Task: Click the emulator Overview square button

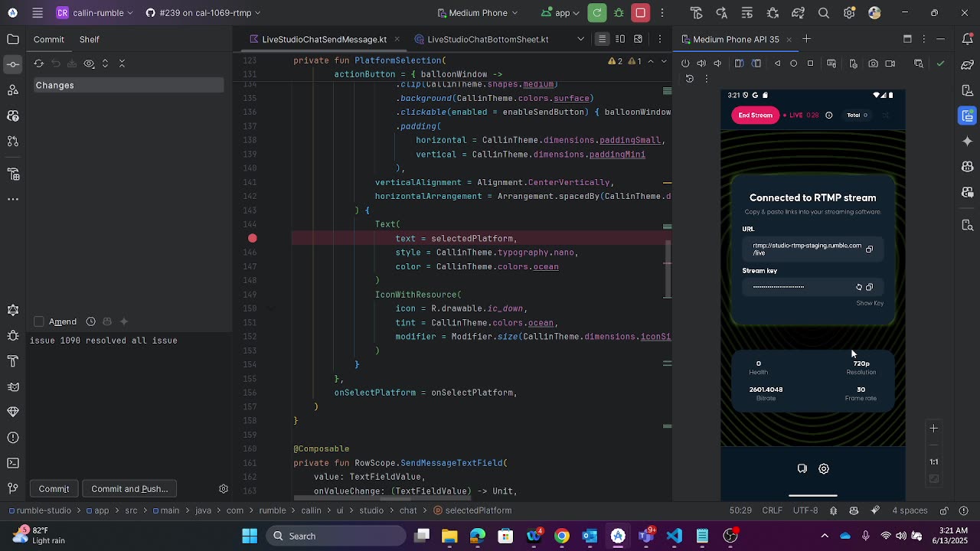Action: (x=810, y=64)
